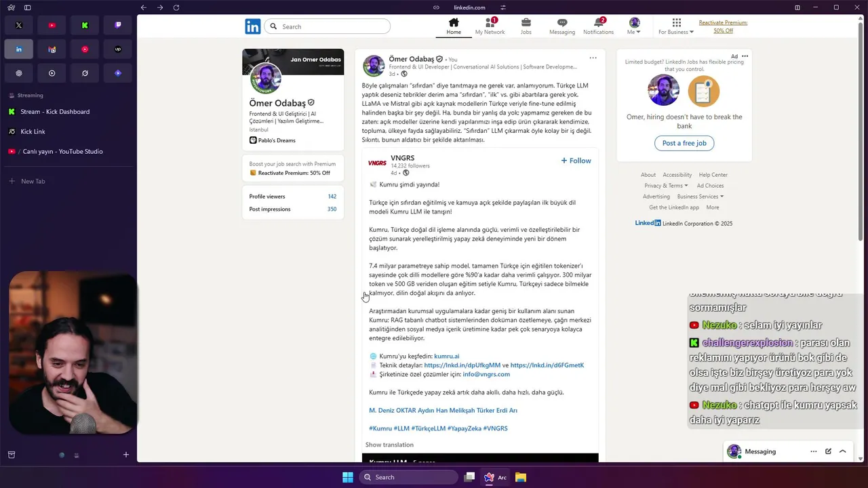Reload the LinkedIn page
This screenshot has height=488, width=868.
tap(176, 7)
